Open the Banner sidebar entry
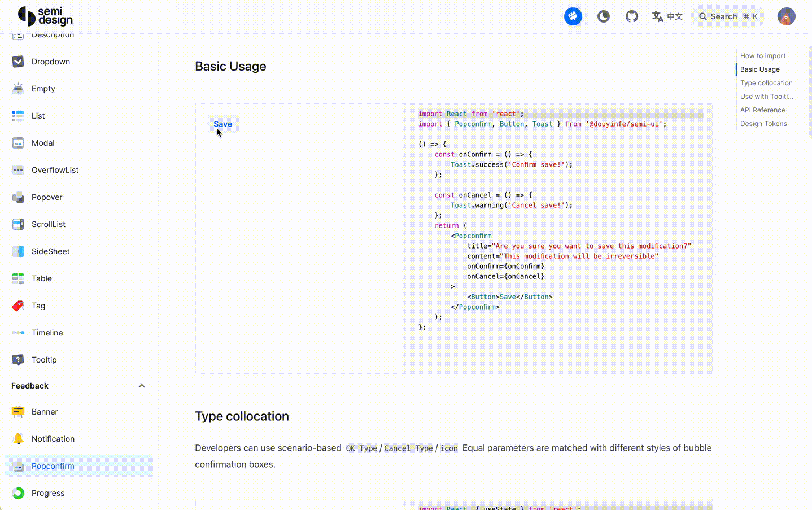Screen dimensions: 812x510 coord(45,412)
